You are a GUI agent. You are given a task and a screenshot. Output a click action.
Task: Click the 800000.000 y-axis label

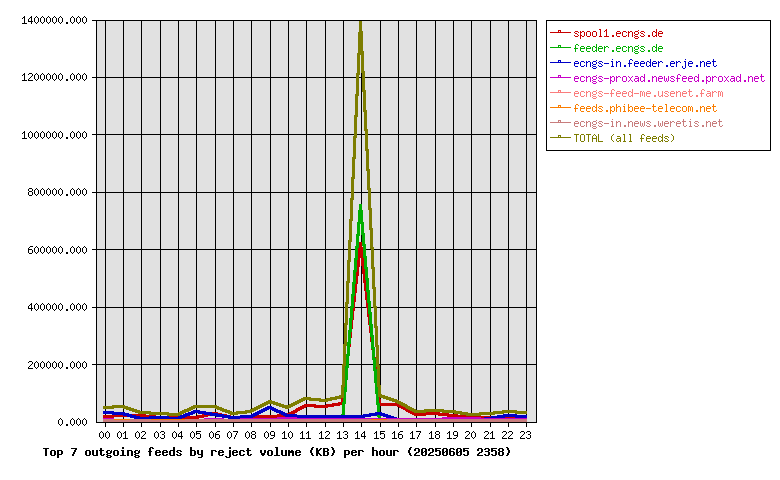click(x=57, y=192)
